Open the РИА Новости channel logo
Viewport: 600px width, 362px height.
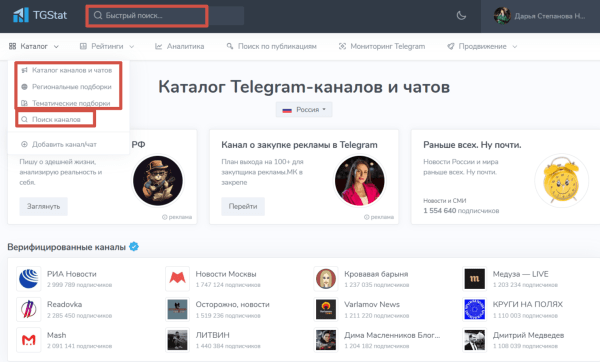29,279
